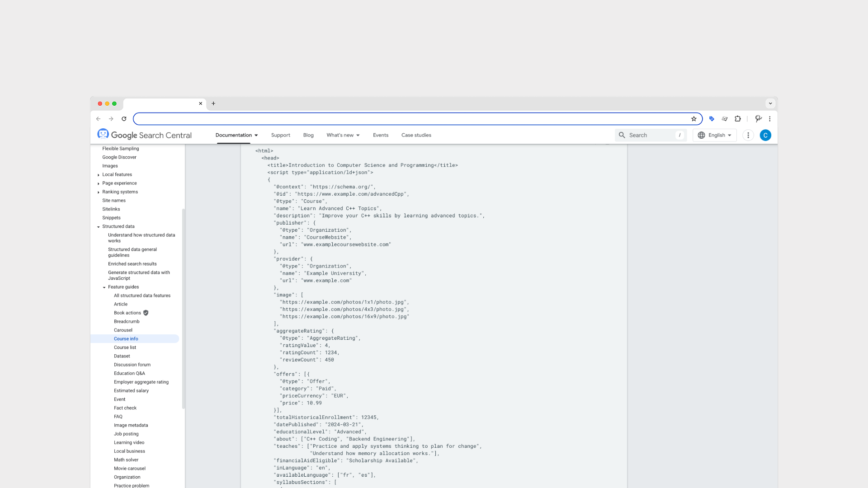Image resolution: width=868 pixels, height=488 pixels.
Task: Open the Documentation tab
Action: pyautogui.click(x=236, y=135)
